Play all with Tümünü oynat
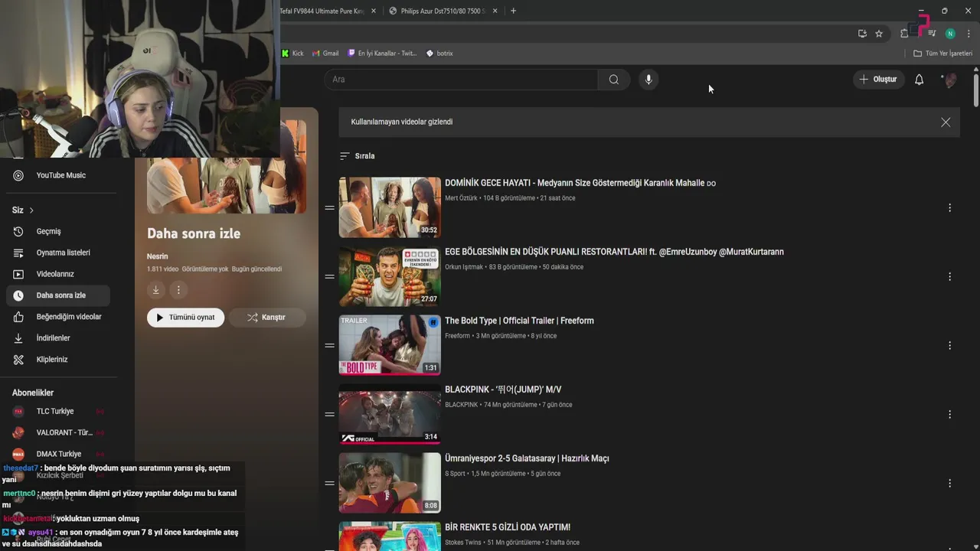Screen dimensions: 980x551 186,318
